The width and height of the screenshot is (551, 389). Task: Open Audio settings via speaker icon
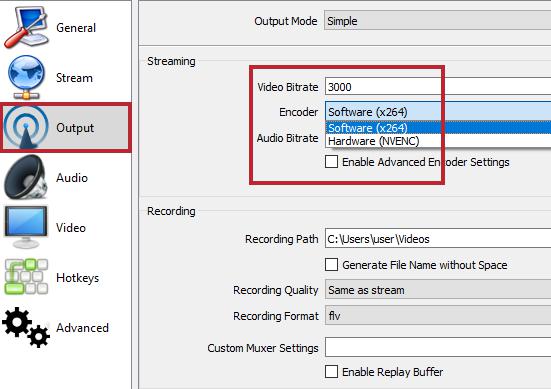click(x=26, y=177)
